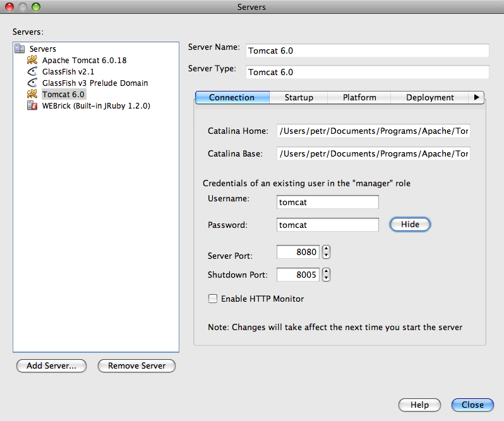Screen dimensions: 504x421
Task: Click the "Note: Changes will take affect" text
Action: [335, 327]
